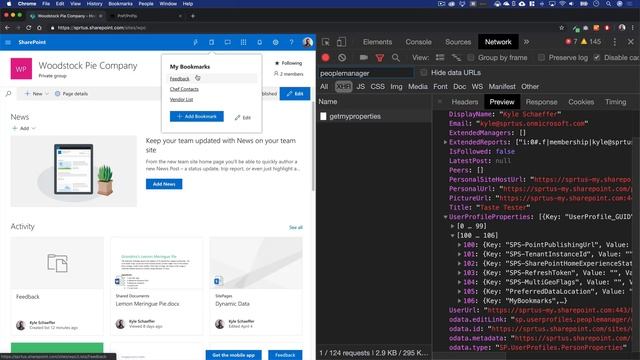Switch to the Elements tab
This screenshot has height=360, width=640.
[377, 42]
